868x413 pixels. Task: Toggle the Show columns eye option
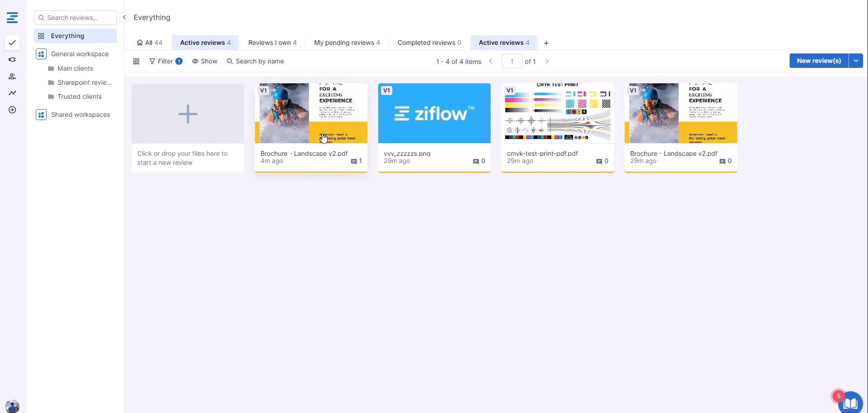point(204,61)
